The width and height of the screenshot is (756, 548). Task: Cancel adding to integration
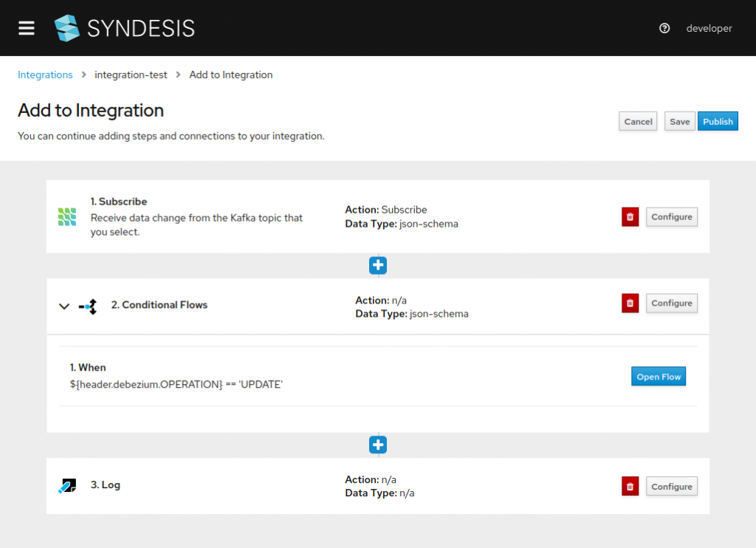pyautogui.click(x=638, y=122)
